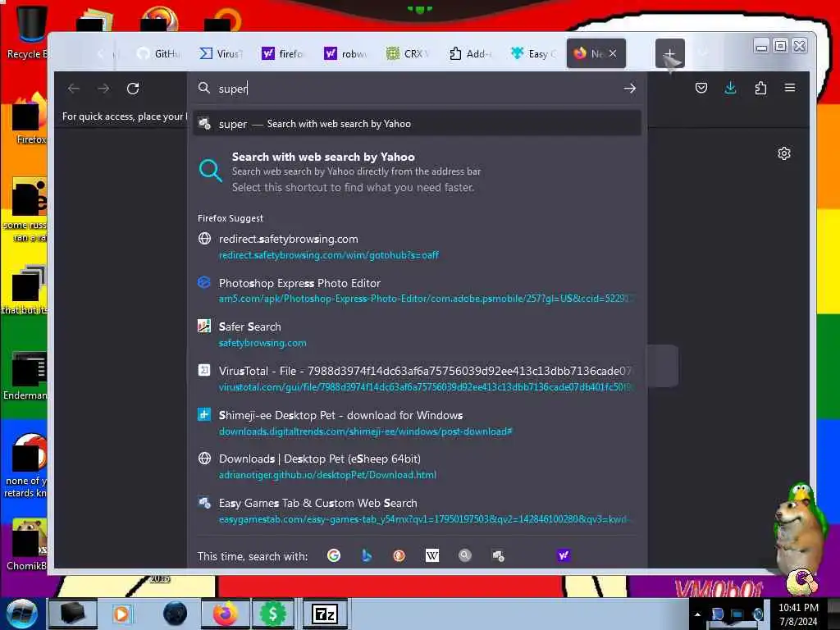
Task: Search this time with Bing
Action: click(x=367, y=555)
